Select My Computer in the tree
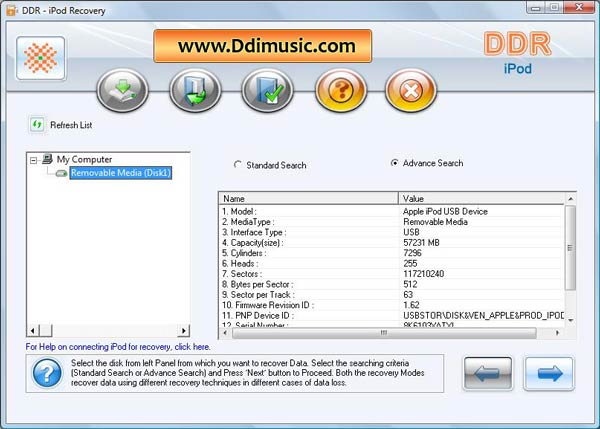The image size is (600, 429). [x=84, y=159]
